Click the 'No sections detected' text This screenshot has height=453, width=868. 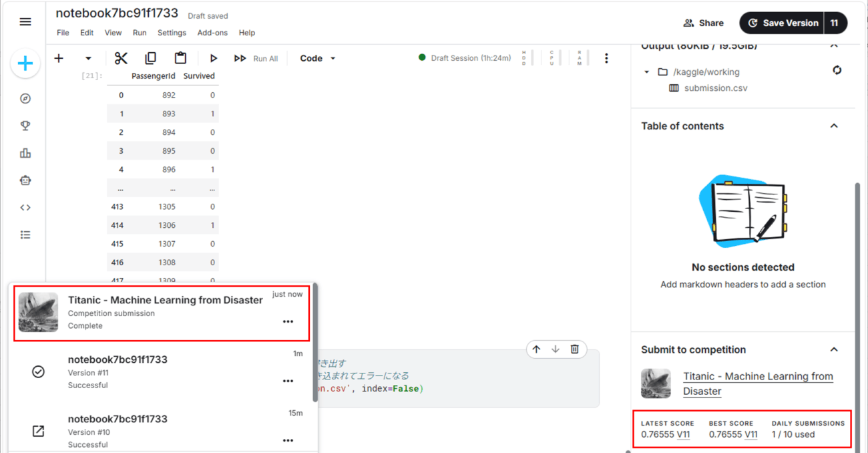(x=743, y=267)
